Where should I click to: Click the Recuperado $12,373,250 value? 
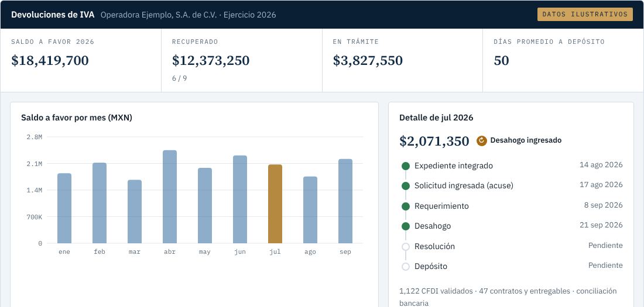pyautogui.click(x=211, y=61)
